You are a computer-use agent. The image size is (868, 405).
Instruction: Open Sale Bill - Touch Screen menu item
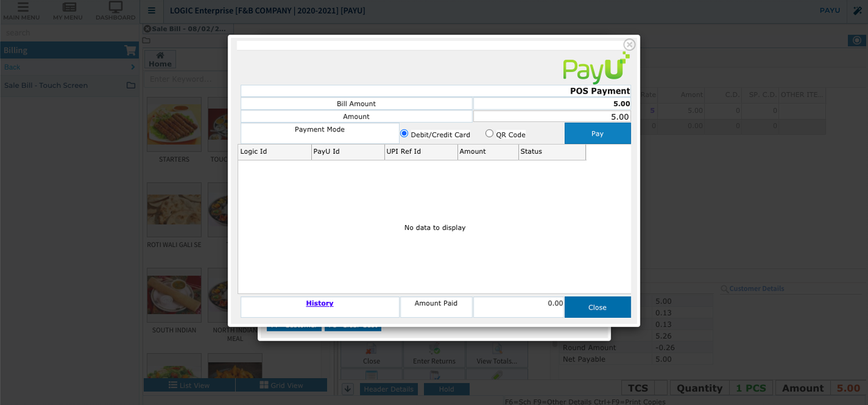click(46, 85)
